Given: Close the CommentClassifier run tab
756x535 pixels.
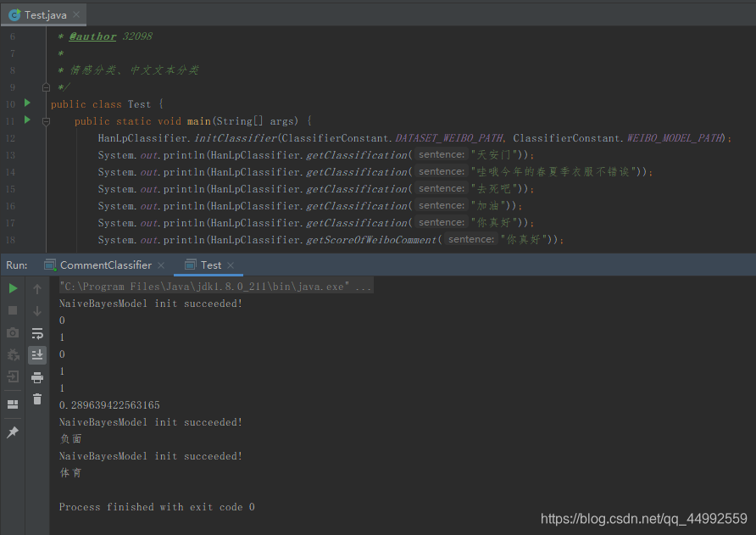Looking at the screenshot, I should point(161,265).
